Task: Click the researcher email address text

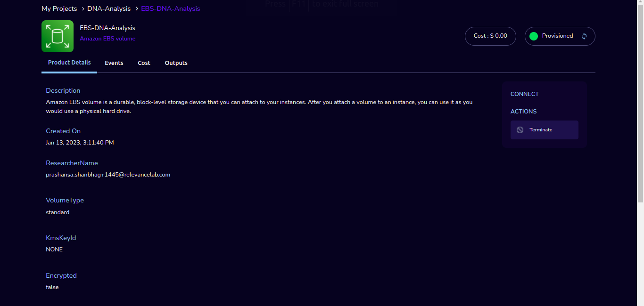Action: [x=108, y=175]
